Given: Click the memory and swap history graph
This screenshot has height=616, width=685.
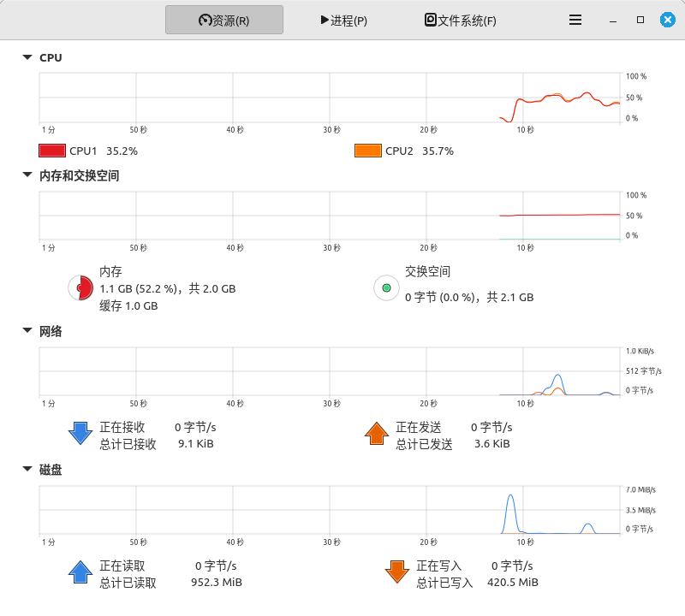Looking at the screenshot, I should [330, 216].
